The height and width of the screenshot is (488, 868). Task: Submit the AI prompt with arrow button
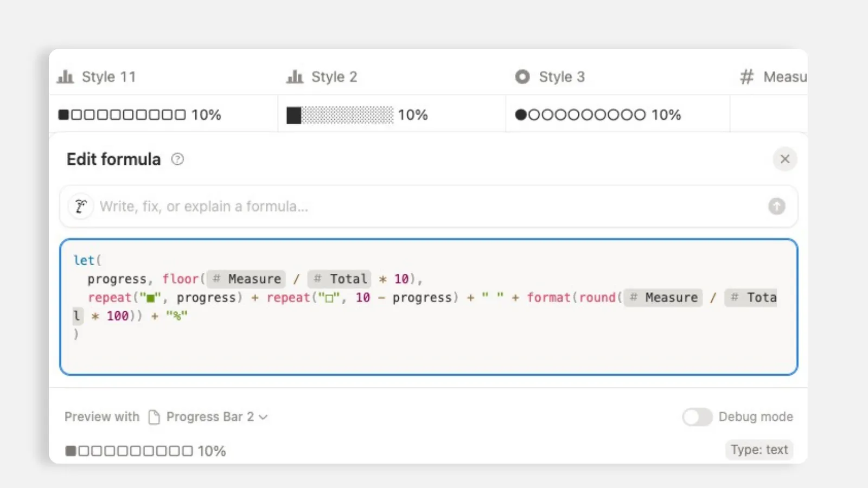pos(777,206)
